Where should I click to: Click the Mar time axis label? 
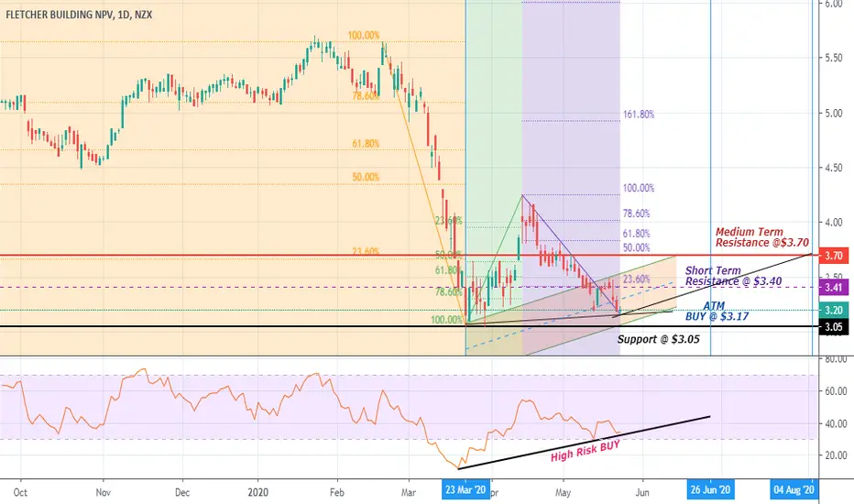pos(409,493)
